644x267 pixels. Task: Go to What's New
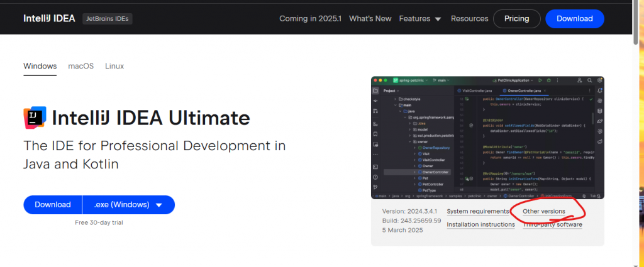[x=370, y=18]
